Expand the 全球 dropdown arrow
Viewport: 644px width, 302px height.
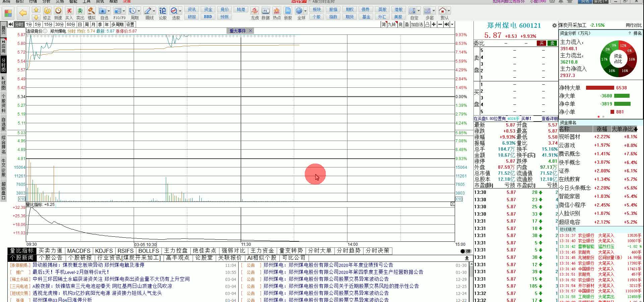click(x=305, y=11)
